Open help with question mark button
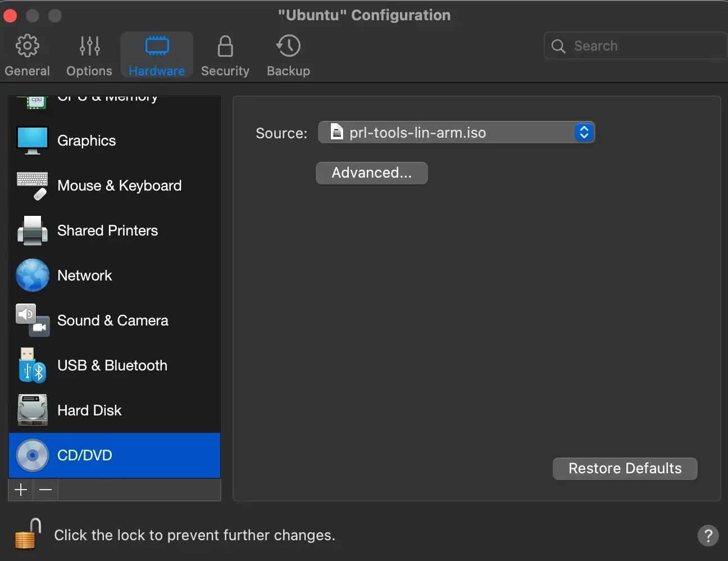This screenshot has width=728, height=561. [708, 535]
